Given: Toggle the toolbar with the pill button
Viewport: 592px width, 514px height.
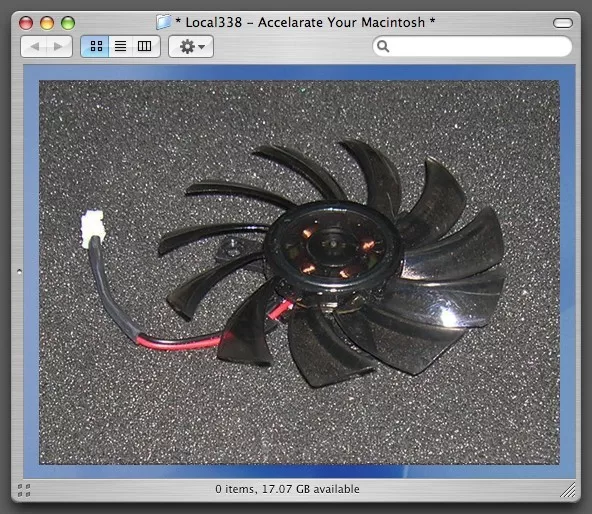Looking at the screenshot, I should pyautogui.click(x=563, y=23).
